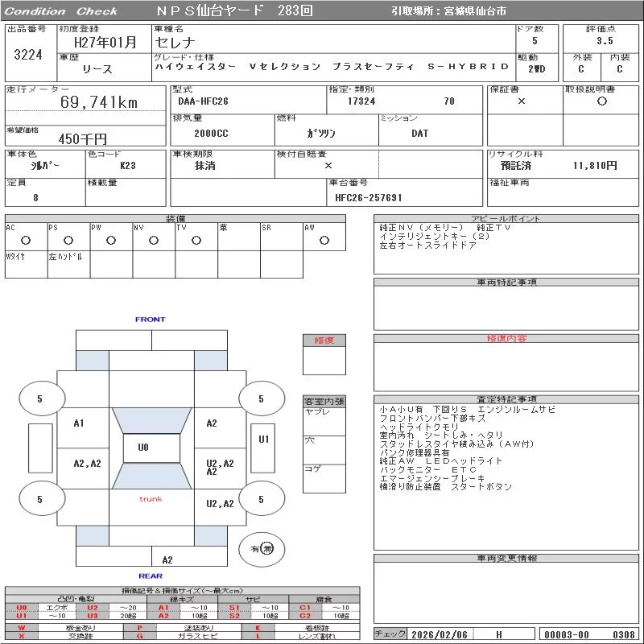Click the code 00003-00 at bottom
This screenshot has width=644, height=644.
pos(567,634)
